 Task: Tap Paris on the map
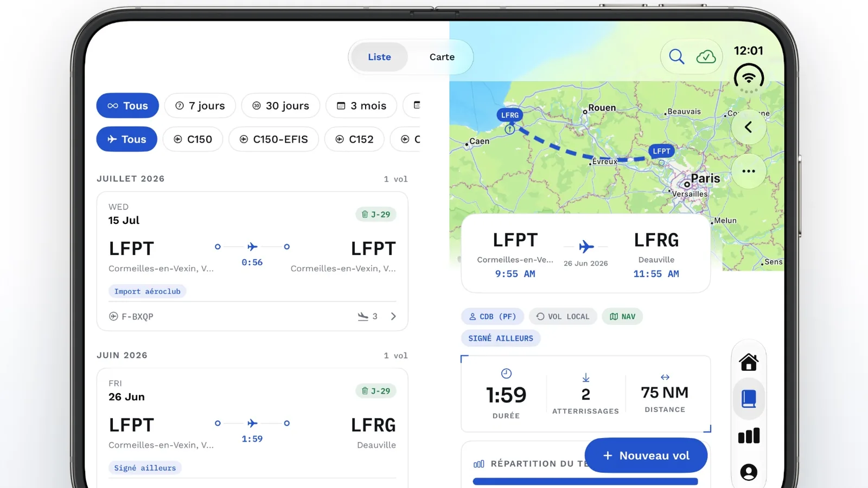(705, 178)
